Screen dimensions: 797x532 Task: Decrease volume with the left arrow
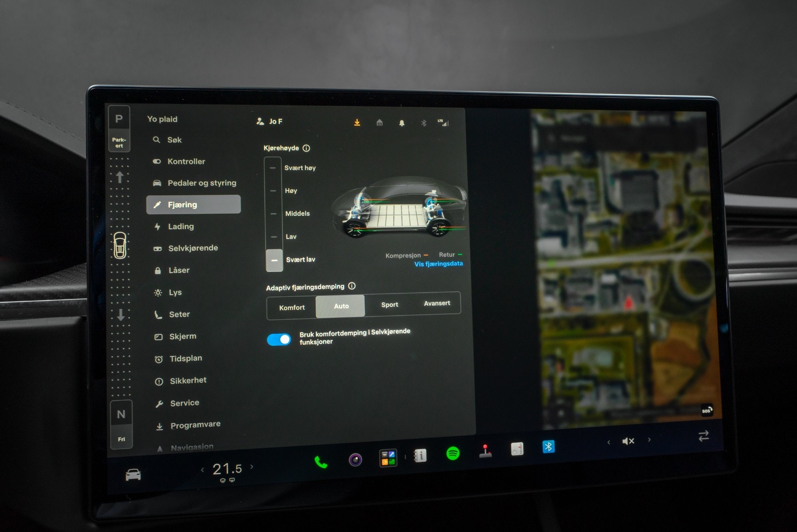pos(608,442)
